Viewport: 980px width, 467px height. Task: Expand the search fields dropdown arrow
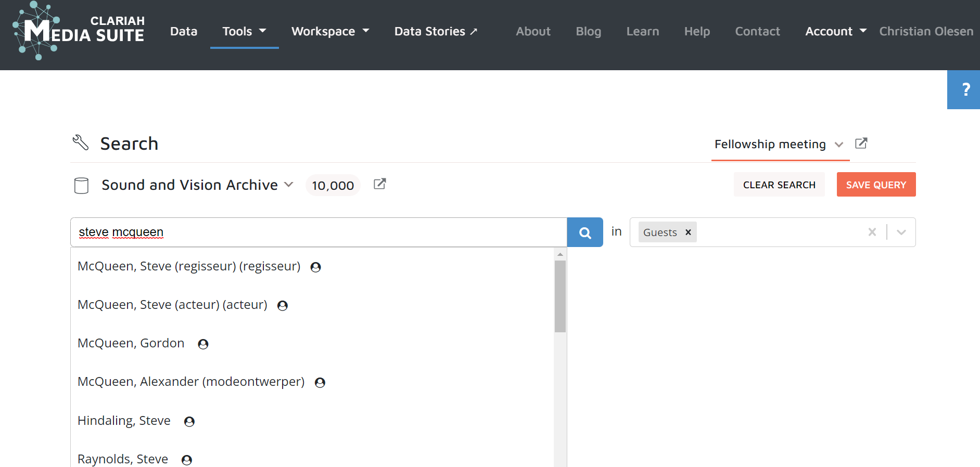[x=901, y=232]
